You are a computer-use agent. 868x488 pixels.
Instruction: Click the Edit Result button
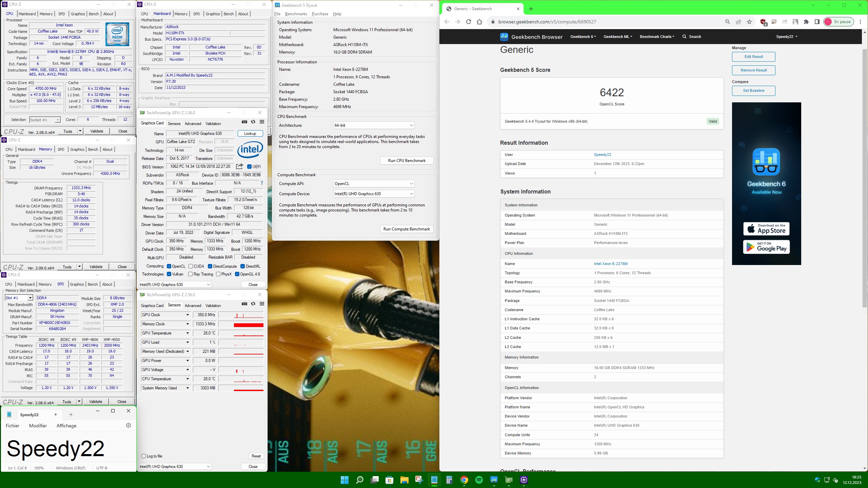(x=753, y=57)
